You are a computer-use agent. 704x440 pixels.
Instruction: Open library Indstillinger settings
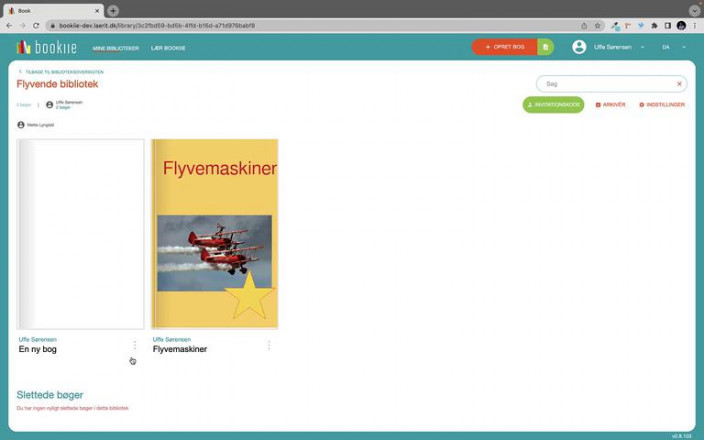tap(662, 105)
